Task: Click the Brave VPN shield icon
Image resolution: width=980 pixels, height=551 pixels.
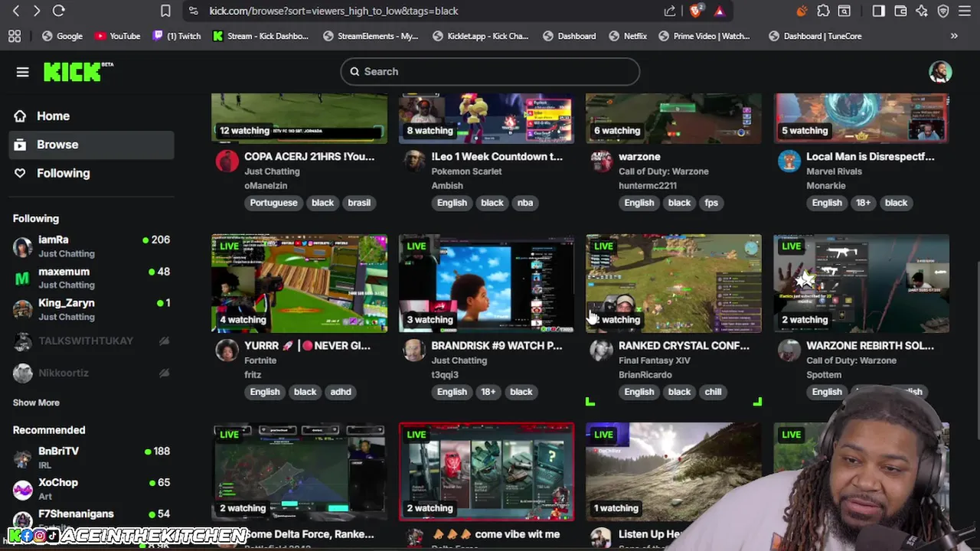Action: (943, 11)
